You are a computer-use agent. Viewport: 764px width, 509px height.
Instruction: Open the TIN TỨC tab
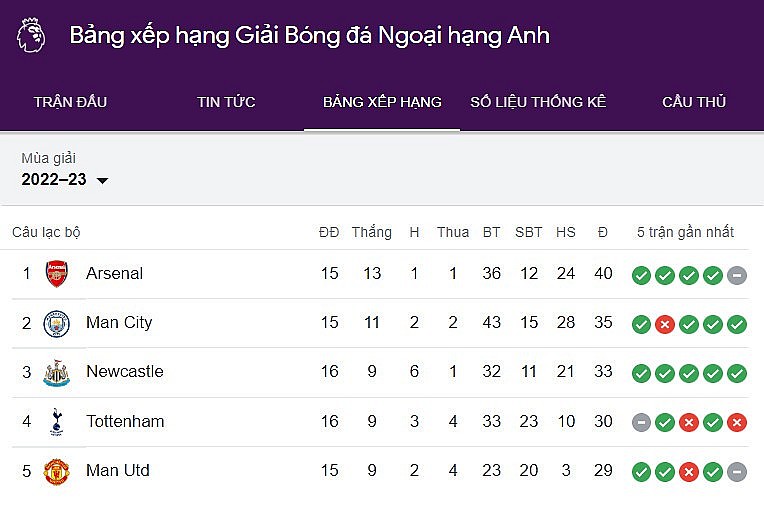[x=226, y=102]
